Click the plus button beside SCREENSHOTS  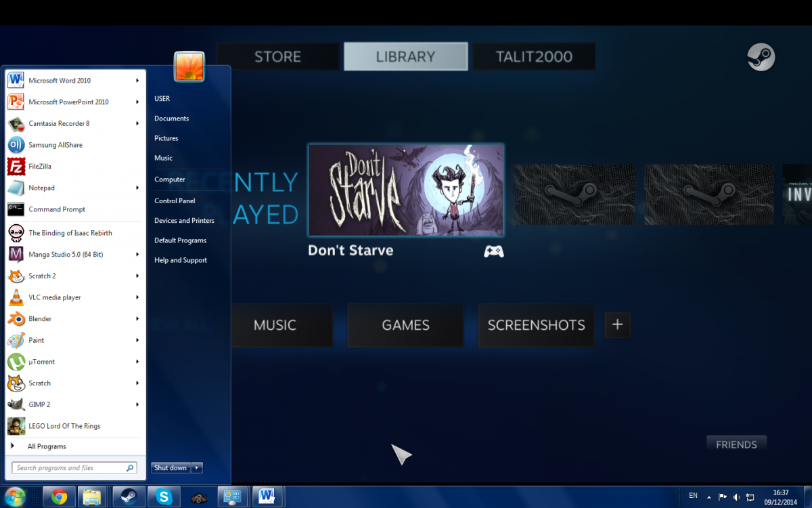tap(617, 325)
